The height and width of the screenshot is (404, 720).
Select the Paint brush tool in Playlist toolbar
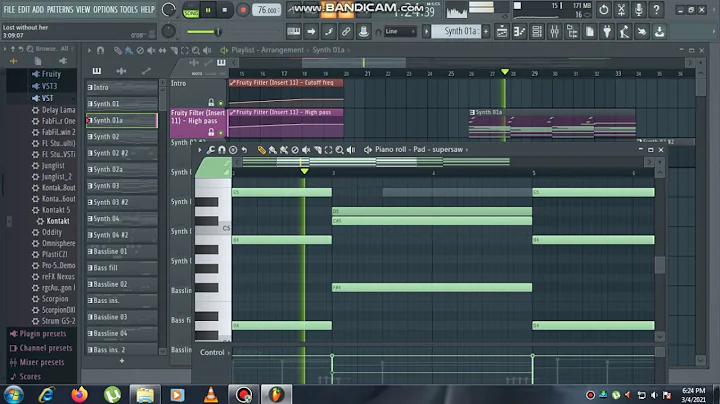(x=129, y=50)
